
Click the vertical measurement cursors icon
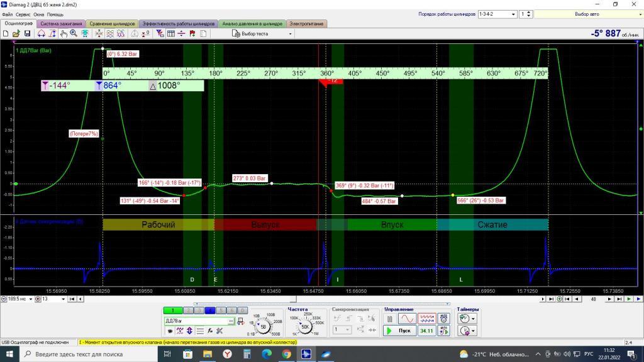tap(52, 34)
